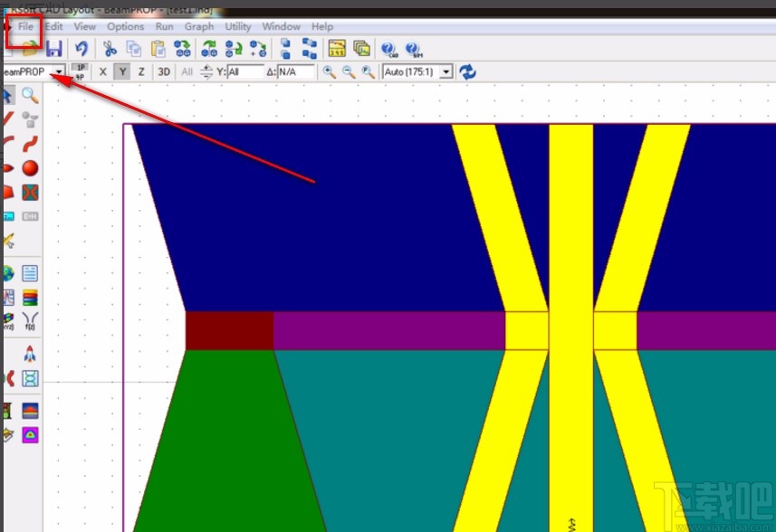Open the Utility menu
Image resolution: width=776 pixels, height=532 pixels.
coord(237,26)
